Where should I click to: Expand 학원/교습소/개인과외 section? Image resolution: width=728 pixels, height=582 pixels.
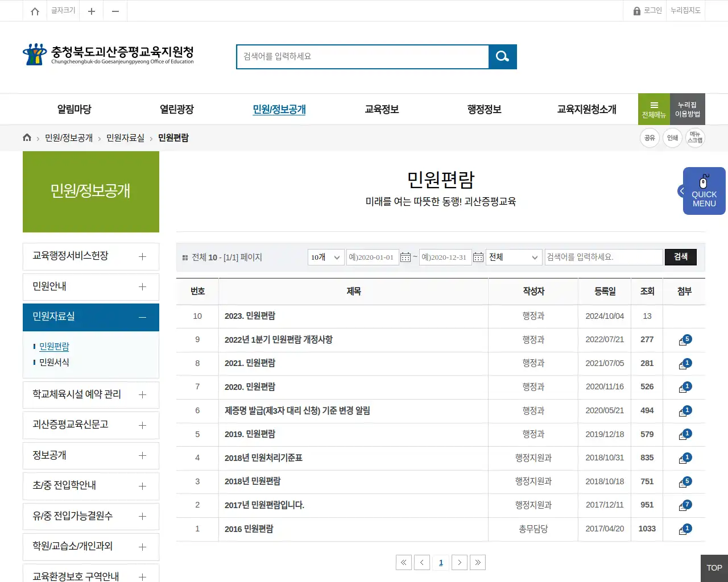(x=91, y=547)
